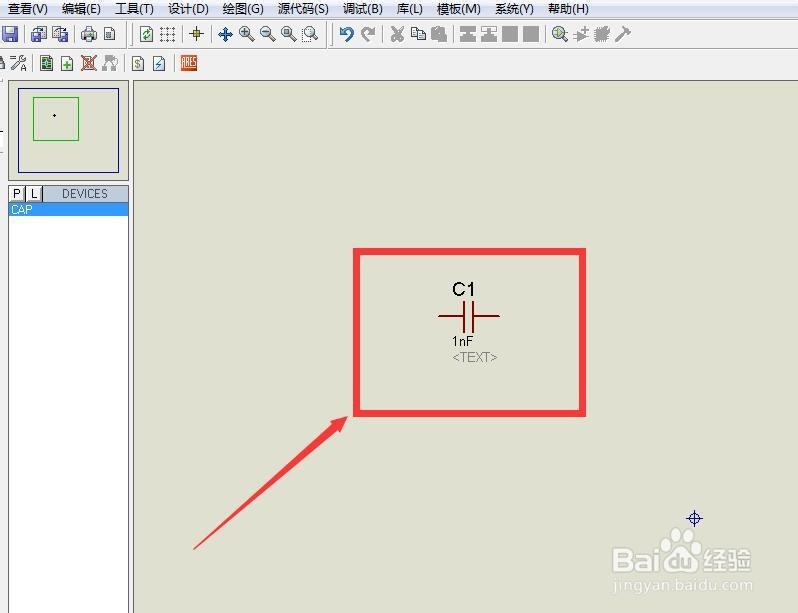Open the 源代码(S) menu

[303, 9]
